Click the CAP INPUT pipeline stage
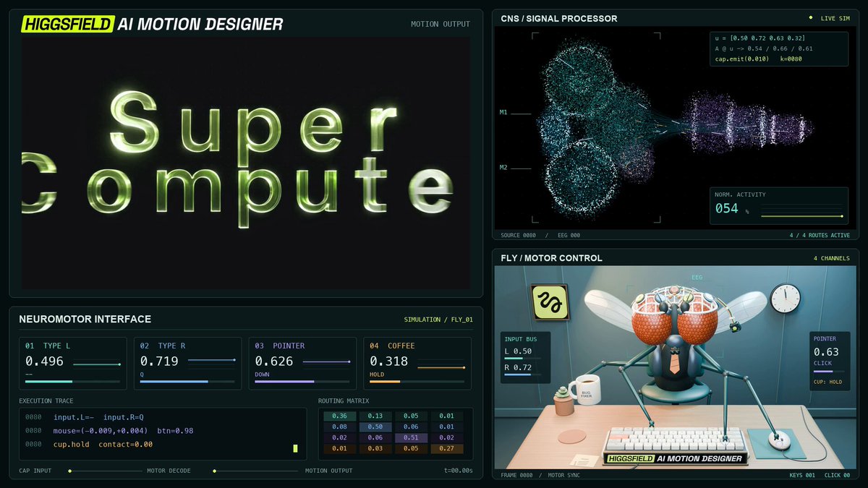Viewport: 868px width, 488px height. click(35, 471)
